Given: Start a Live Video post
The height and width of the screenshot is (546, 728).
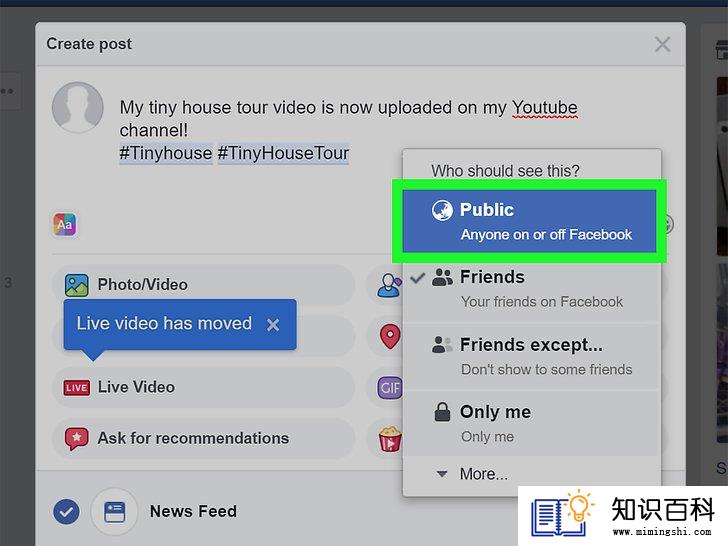Looking at the screenshot, I should click(203, 387).
